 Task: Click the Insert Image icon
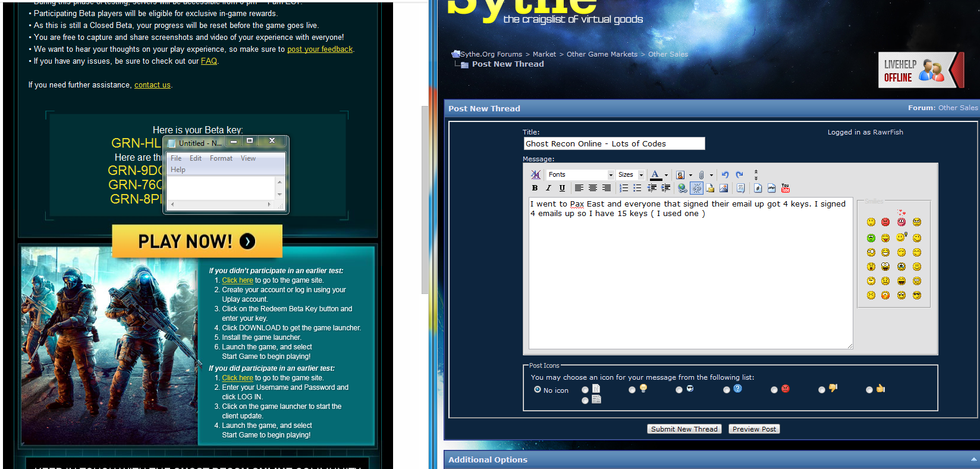[724, 188]
